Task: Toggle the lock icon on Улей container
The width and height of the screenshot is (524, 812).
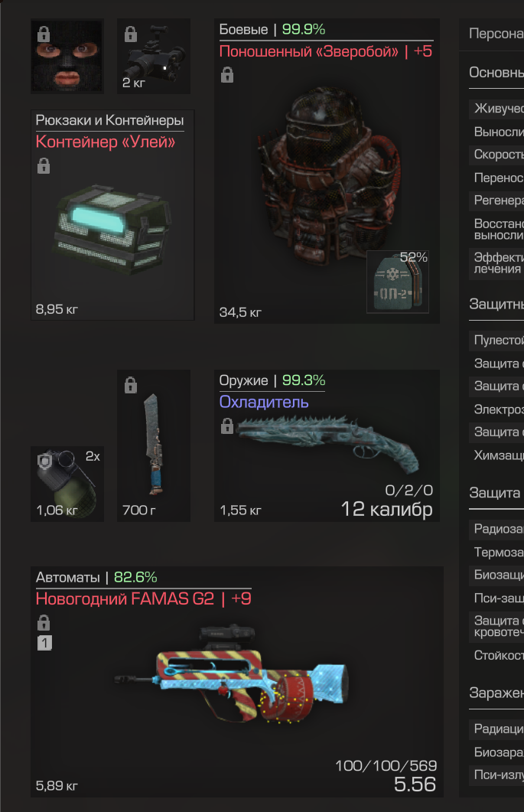Action: [x=44, y=166]
